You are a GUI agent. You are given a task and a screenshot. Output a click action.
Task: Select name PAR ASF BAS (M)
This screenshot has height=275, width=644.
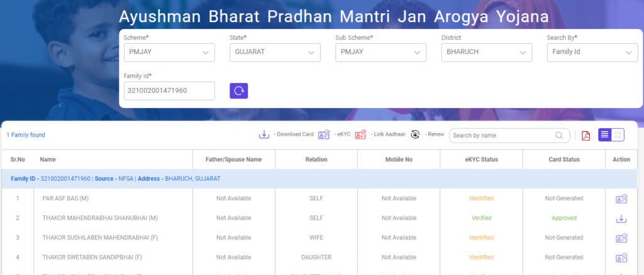tap(65, 198)
